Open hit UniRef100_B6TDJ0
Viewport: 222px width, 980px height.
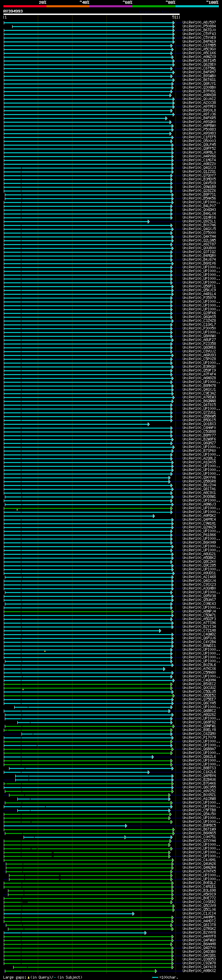199,30
